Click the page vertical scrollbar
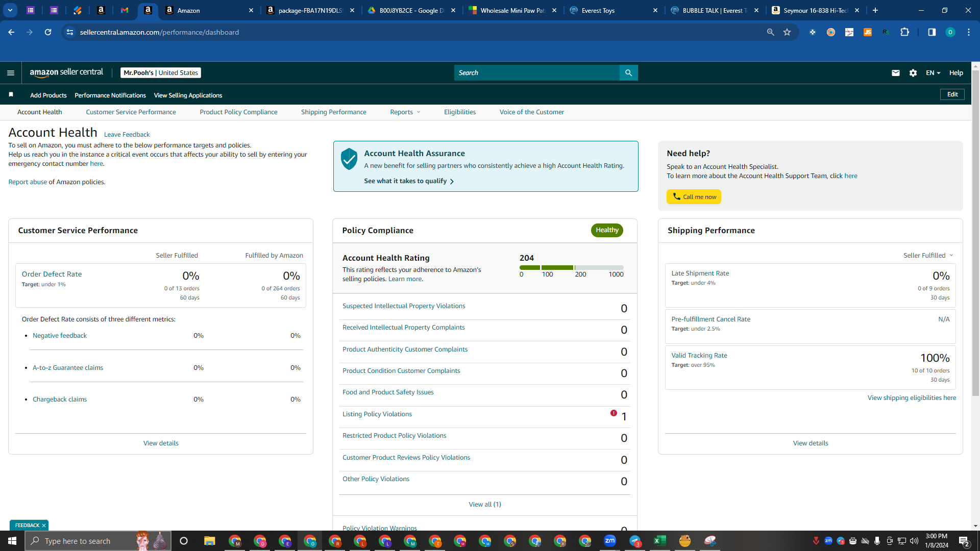This screenshot has height=551, width=980. pyautogui.click(x=975, y=233)
